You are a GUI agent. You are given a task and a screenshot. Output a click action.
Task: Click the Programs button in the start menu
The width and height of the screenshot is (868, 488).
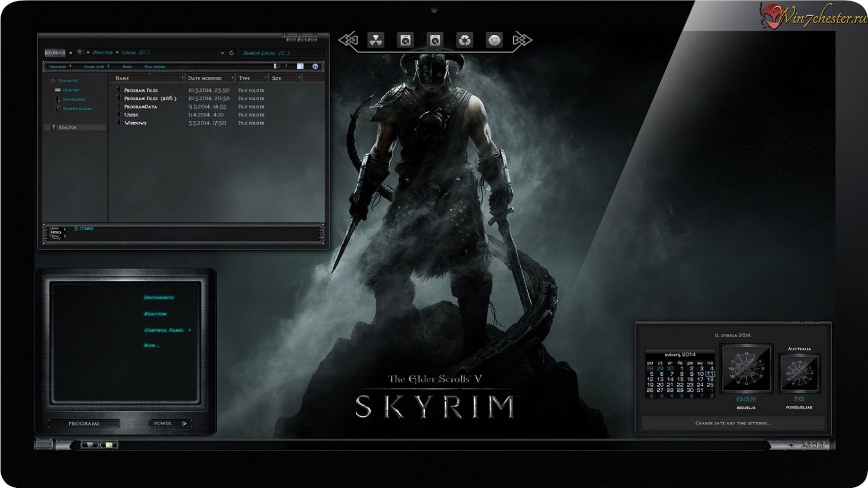point(84,424)
